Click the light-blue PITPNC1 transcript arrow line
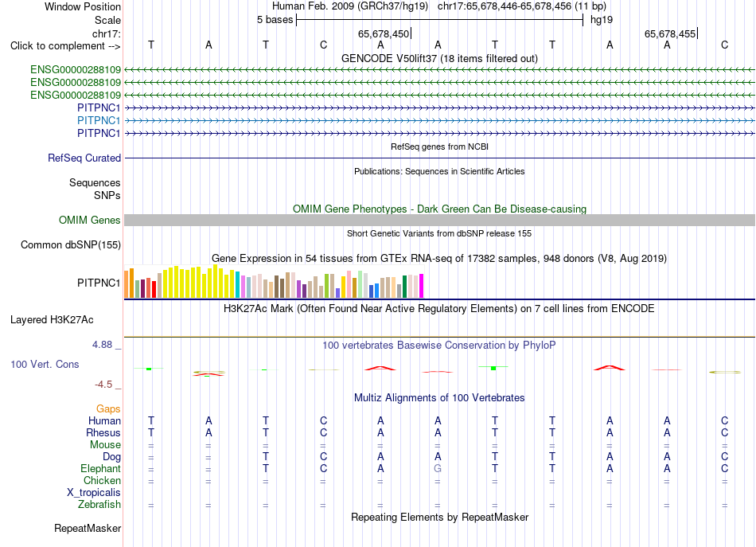756x547 pixels. (x=439, y=120)
